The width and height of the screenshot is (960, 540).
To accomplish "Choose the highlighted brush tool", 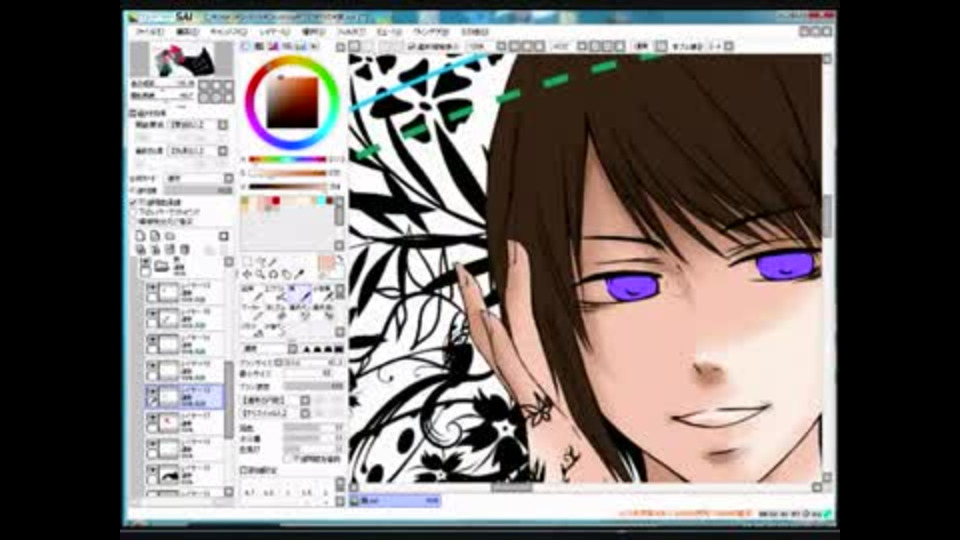I will 299,294.
